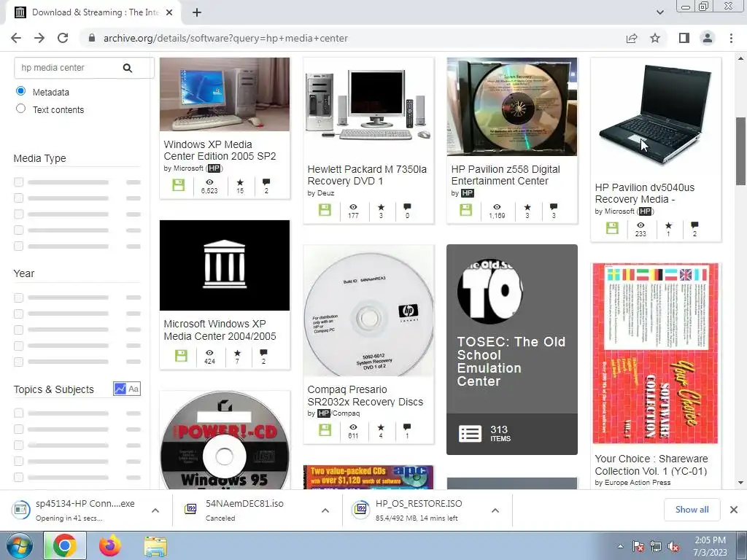Open Windows XP Media Center Edition 2005 SP2 title
This screenshot has width=747, height=560.
point(220,150)
